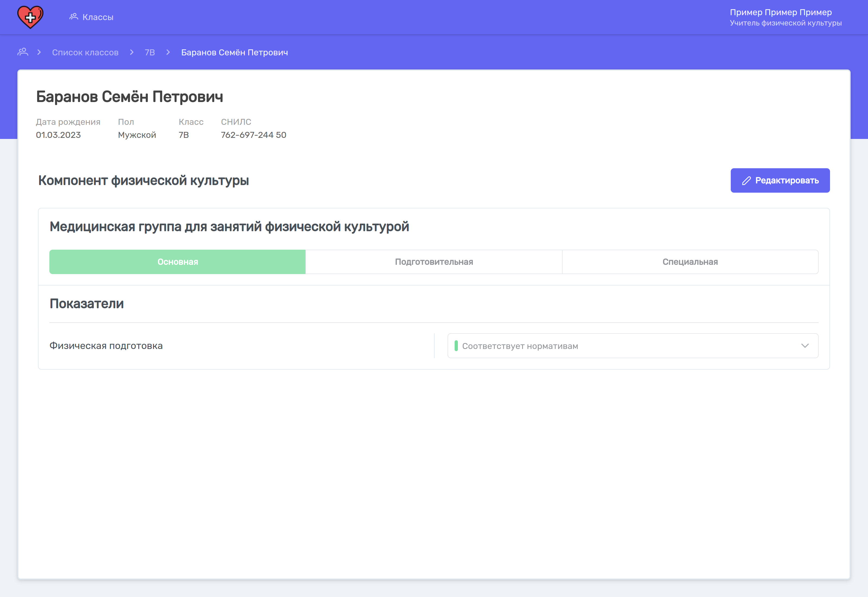Viewport: 868px width, 597px height.
Task: Click Баранов Семён Петрович breadcrumb item
Action: click(234, 52)
